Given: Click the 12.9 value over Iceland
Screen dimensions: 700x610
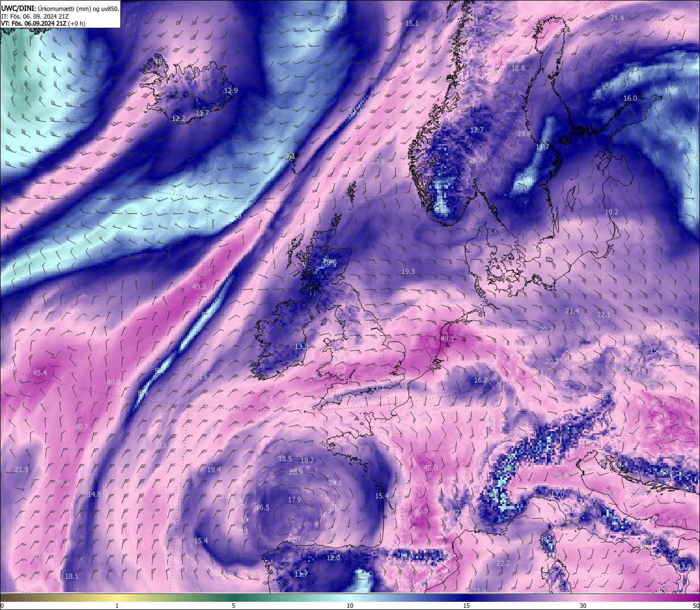Looking at the screenshot, I should point(231,90).
